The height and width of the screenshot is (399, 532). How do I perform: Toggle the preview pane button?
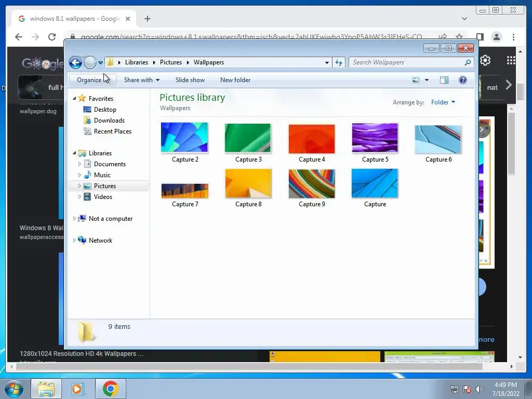click(x=444, y=80)
